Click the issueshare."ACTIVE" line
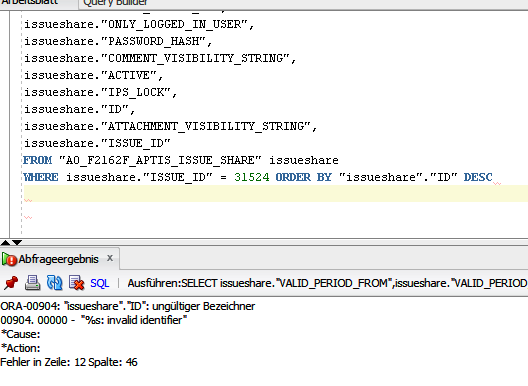Image resolution: width=528 pixels, height=386 pixels. pos(93,75)
